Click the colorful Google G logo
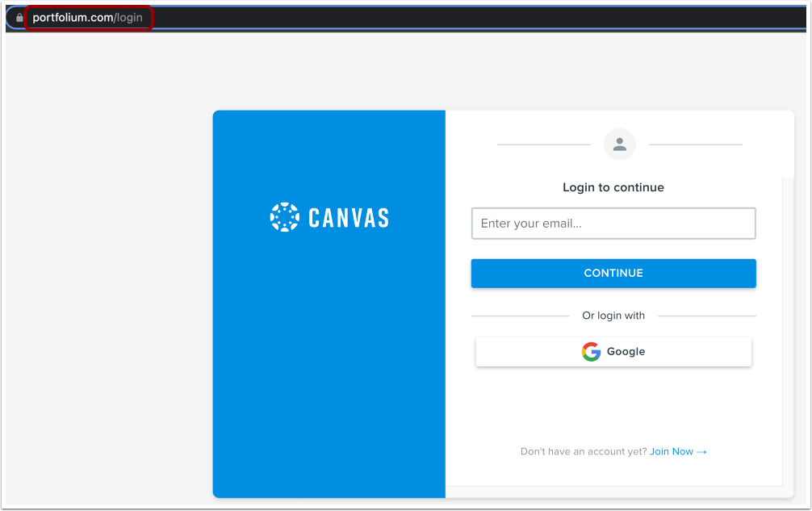The height and width of the screenshot is (511, 812). (591, 351)
